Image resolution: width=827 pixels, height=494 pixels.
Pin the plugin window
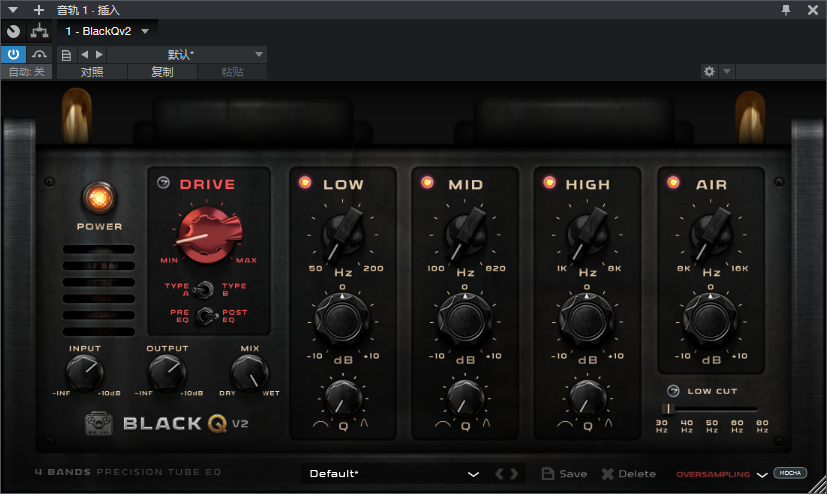[x=786, y=9]
